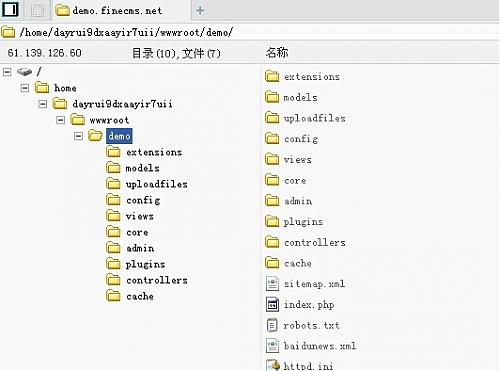This screenshot has height=371, width=500.
Task: Click the baidunews.xml file icon
Action: (x=272, y=346)
